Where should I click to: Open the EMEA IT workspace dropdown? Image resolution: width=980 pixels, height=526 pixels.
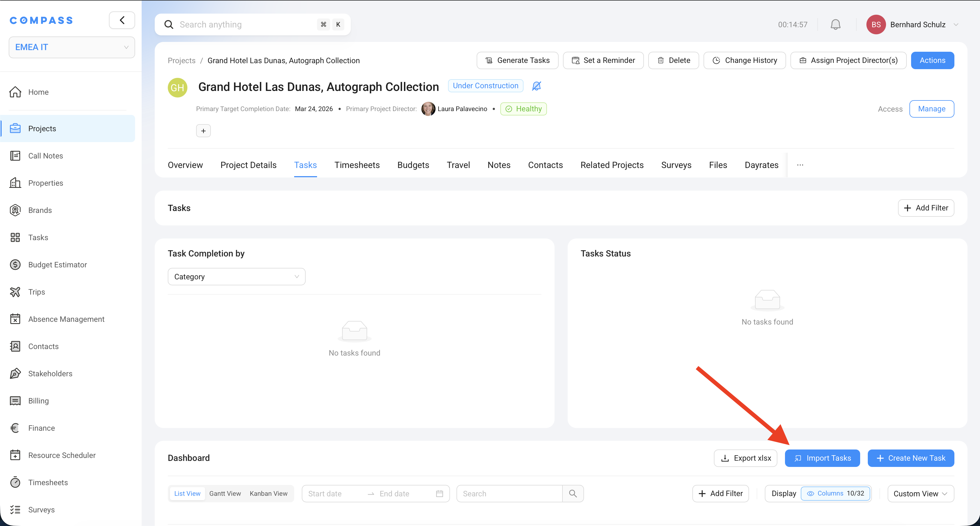72,47
